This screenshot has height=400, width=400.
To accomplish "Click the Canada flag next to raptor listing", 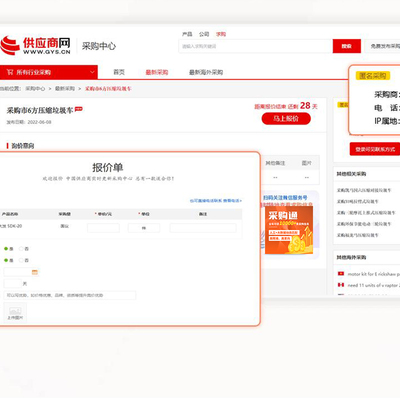I will point(341,285).
